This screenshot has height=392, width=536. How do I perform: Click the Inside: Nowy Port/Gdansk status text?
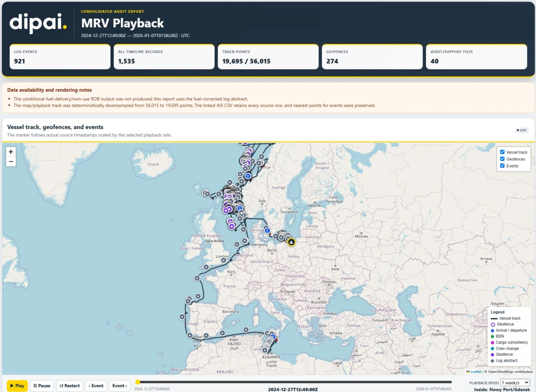[x=502, y=390]
